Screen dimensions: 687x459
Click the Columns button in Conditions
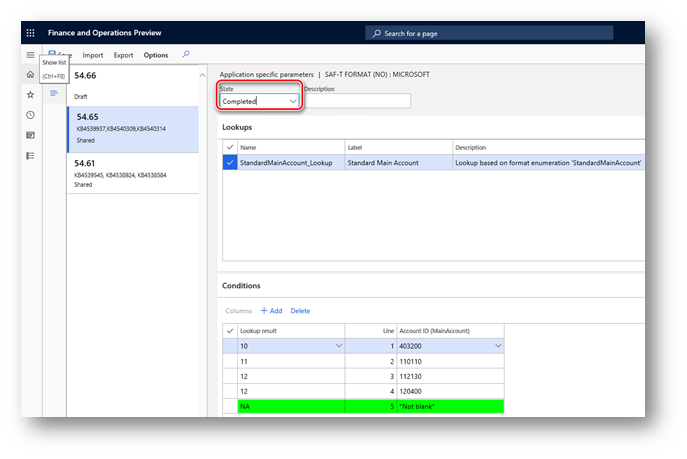[238, 311]
